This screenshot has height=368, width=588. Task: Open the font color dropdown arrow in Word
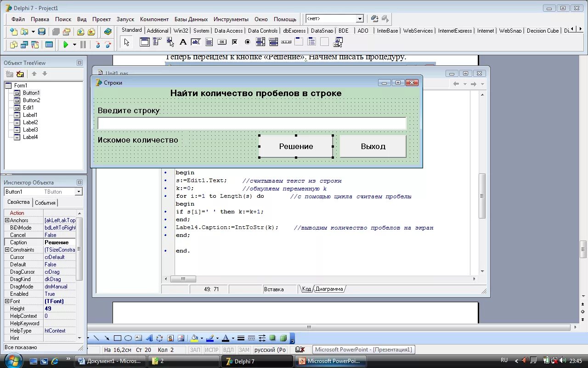232,339
